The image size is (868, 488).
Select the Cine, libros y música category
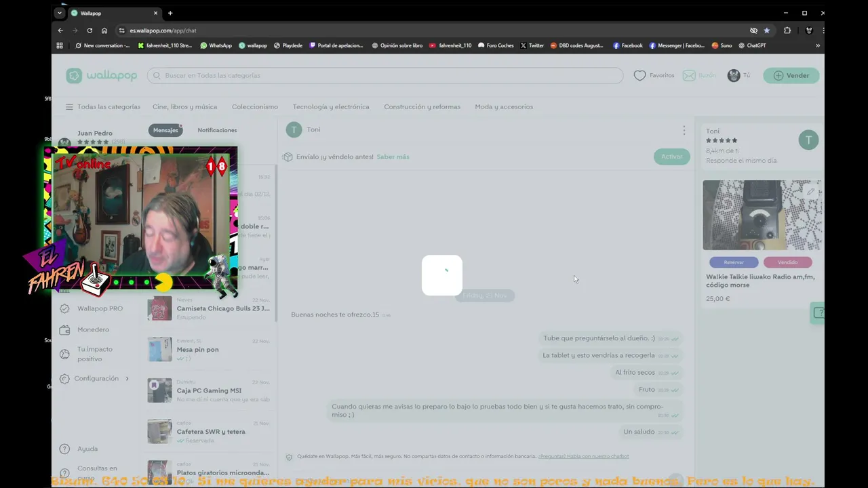(x=184, y=107)
